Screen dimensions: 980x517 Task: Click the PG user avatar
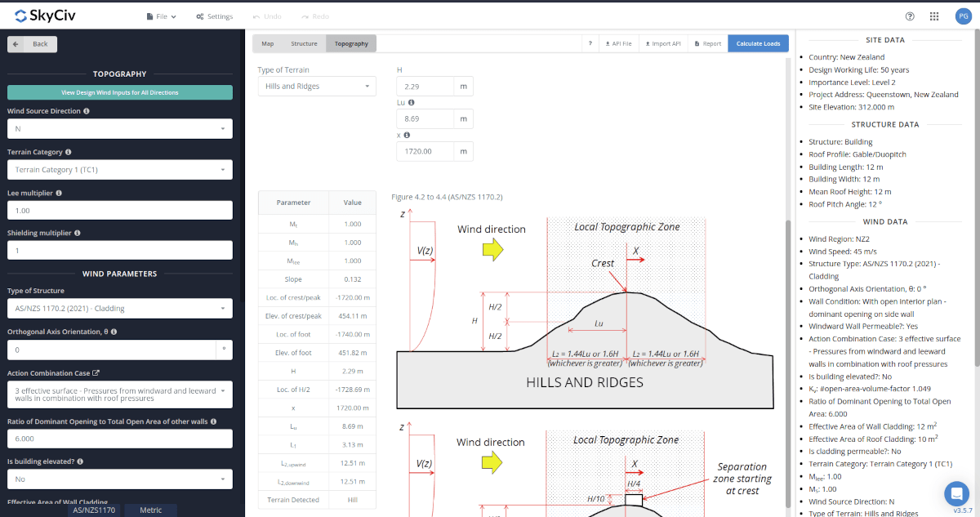click(x=962, y=16)
